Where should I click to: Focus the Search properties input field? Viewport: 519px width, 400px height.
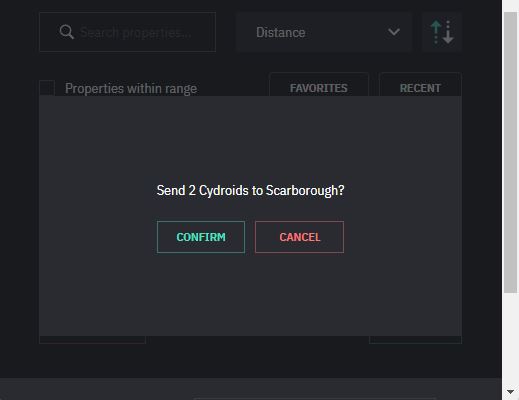tap(127, 32)
